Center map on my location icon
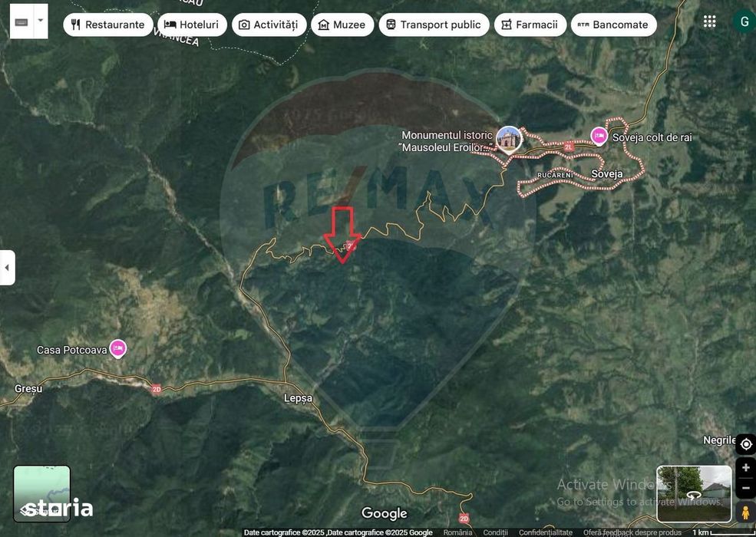 (746, 444)
